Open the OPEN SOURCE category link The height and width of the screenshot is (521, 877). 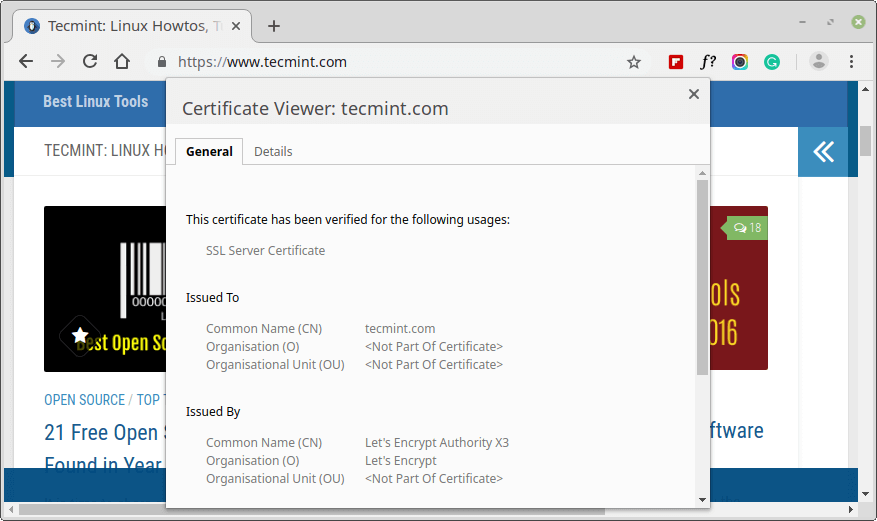(84, 400)
